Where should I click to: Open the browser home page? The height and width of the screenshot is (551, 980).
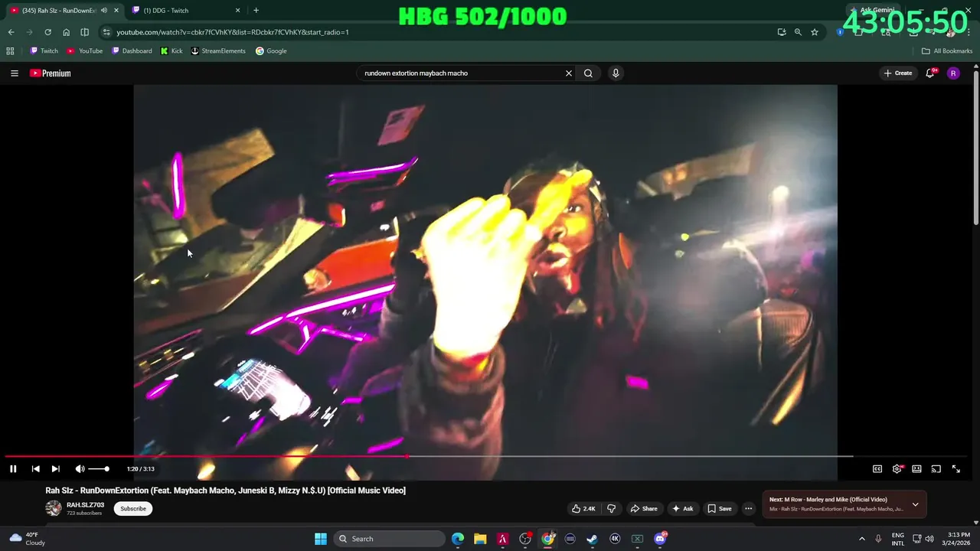[67, 32]
